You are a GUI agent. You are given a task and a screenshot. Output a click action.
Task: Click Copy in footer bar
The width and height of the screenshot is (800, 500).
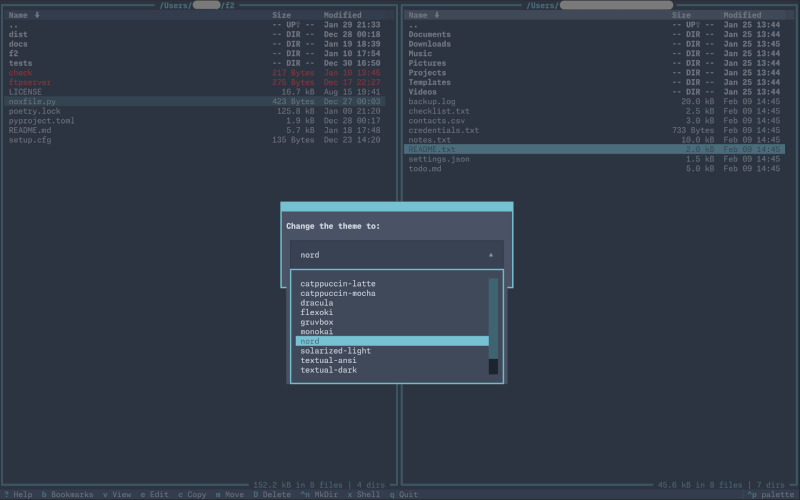192,494
